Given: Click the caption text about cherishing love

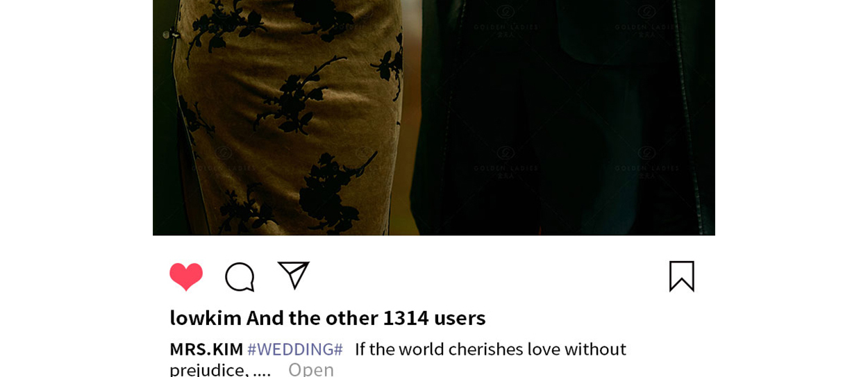Looking at the screenshot, I should [x=490, y=349].
